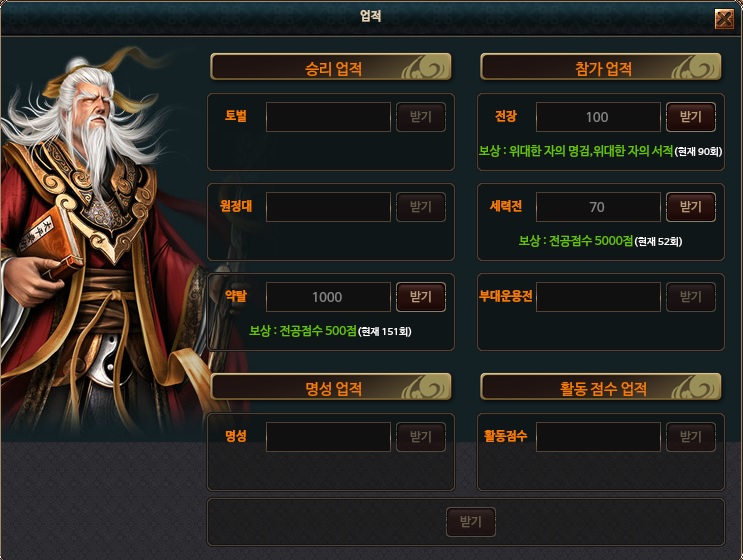Click the 원정대 받기 button
Viewport: 743px width, 560px height.
click(x=421, y=207)
